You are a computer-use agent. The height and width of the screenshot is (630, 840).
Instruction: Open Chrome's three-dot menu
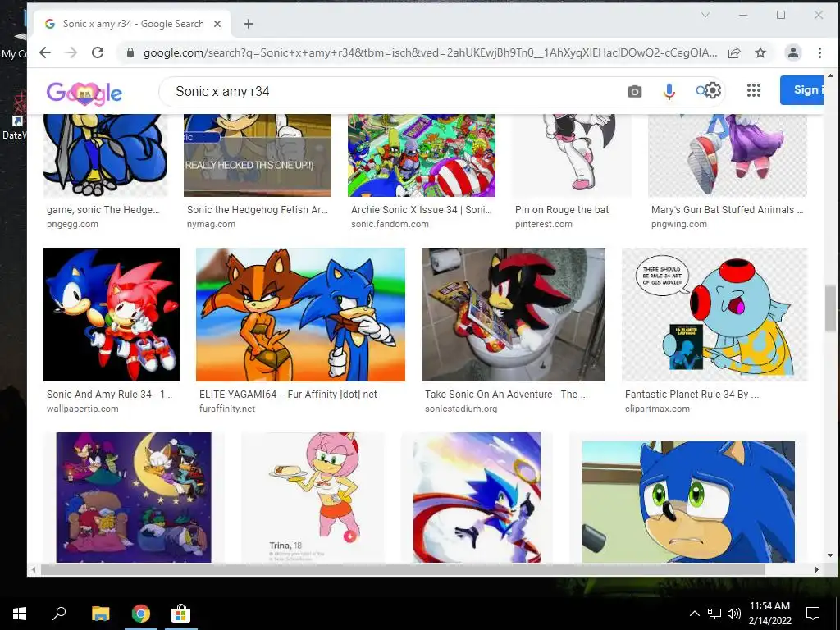pyautogui.click(x=819, y=52)
